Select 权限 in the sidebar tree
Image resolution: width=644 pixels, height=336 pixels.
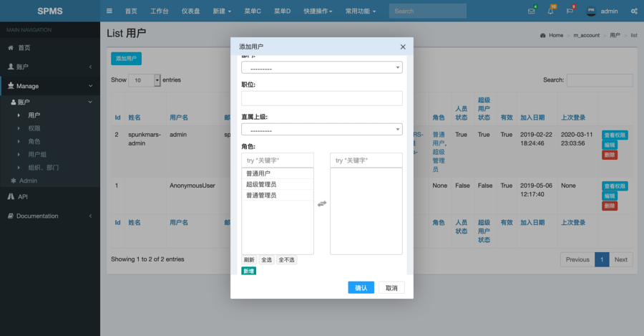(34, 128)
